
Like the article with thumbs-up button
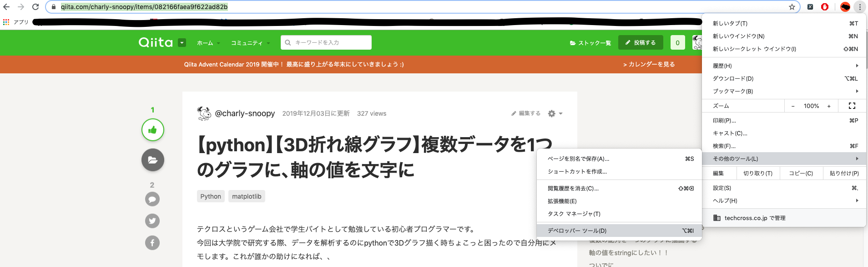153,130
